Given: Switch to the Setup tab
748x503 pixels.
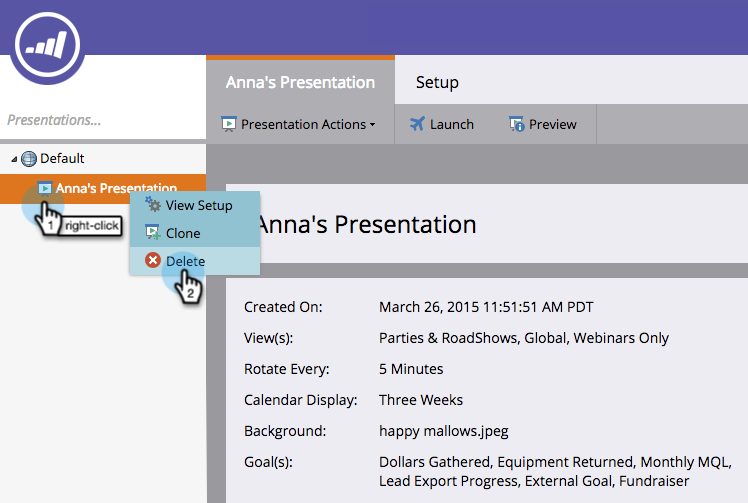Looking at the screenshot, I should [x=437, y=82].
